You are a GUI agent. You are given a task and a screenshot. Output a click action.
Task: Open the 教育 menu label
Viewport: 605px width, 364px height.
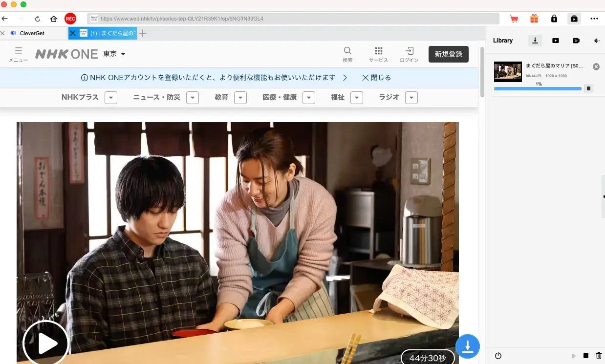point(221,97)
